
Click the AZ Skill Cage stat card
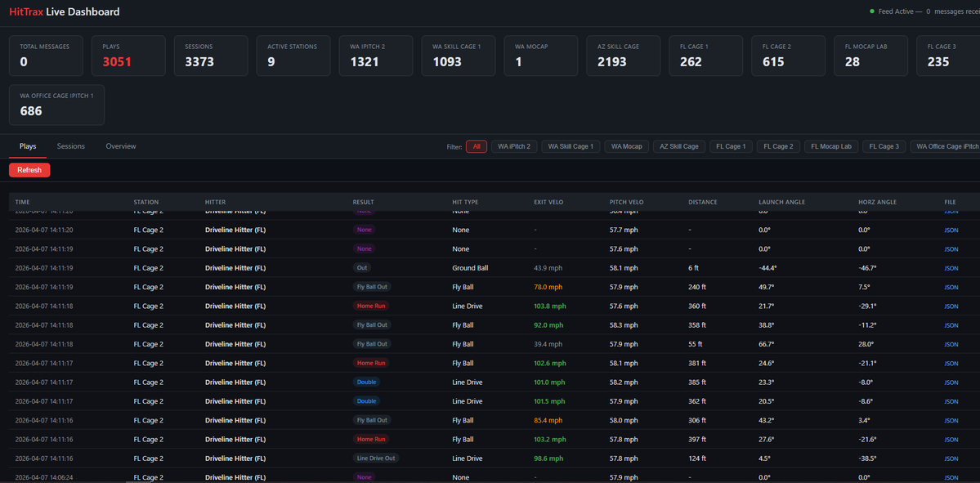coord(624,56)
